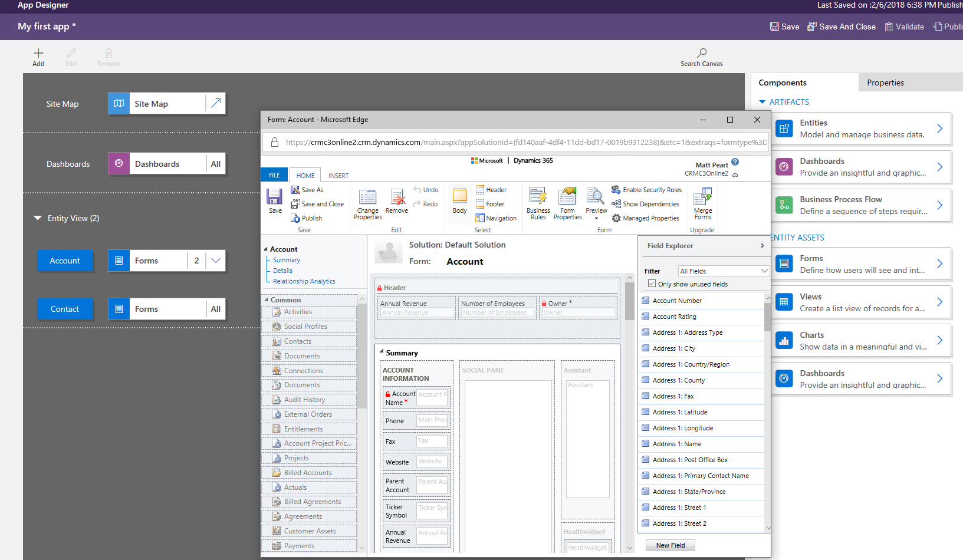Image resolution: width=963 pixels, height=560 pixels.
Task: Open Business Rules in the ribbon
Action: click(538, 204)
